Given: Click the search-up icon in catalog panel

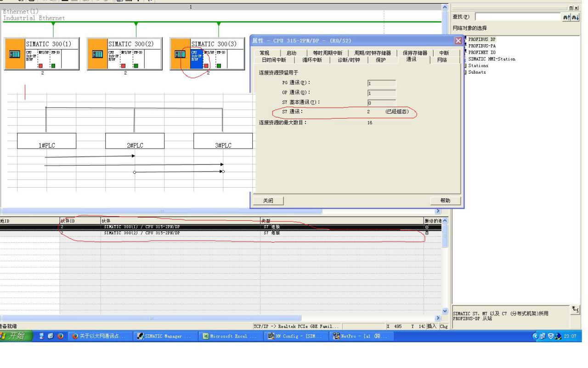Looking at the screenshot, I should [566, 17].
